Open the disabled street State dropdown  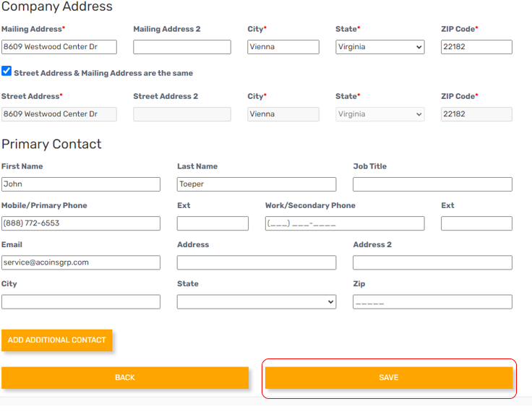[x=379, y=114]
